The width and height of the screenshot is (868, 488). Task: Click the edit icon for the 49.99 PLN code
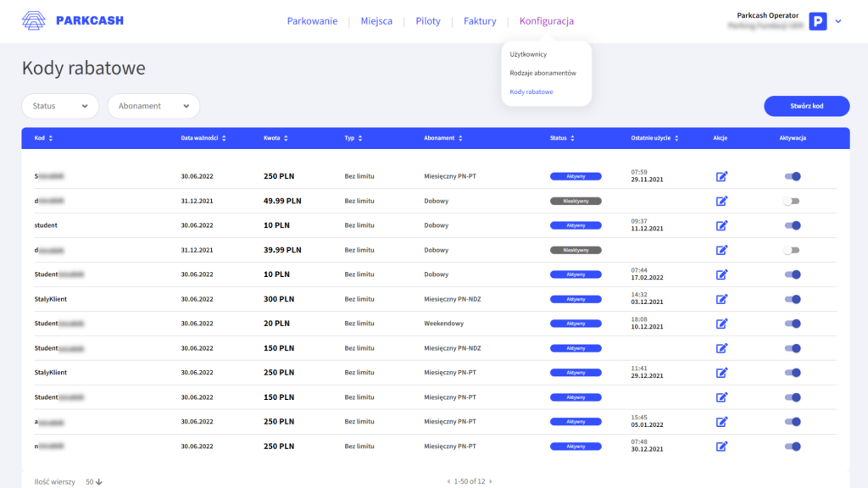721,201
